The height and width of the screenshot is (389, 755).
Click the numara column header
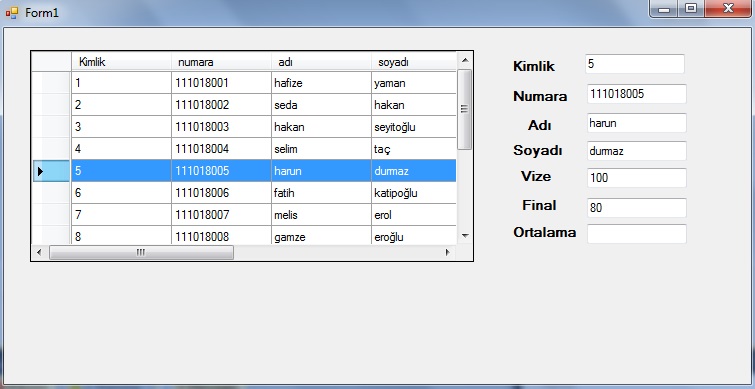tap(221, 62)
